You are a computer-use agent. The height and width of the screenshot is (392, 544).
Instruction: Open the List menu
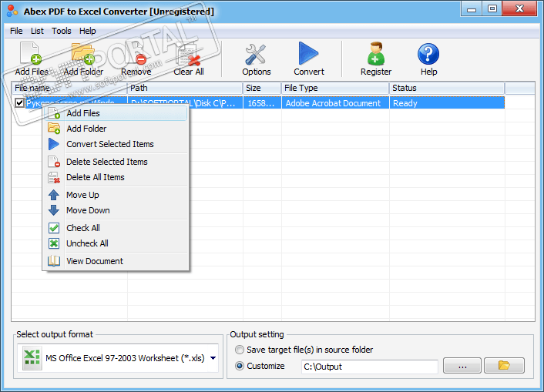[37, 31]
